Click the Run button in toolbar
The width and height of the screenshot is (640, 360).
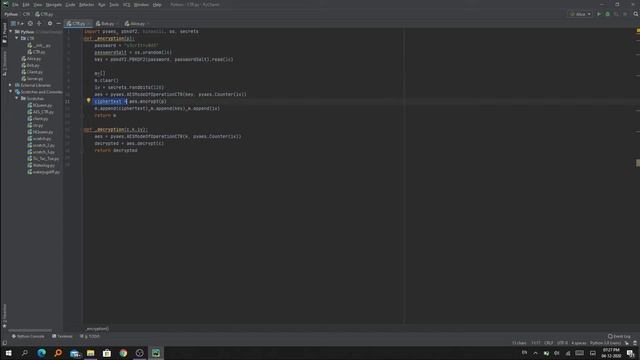point(599,14)
